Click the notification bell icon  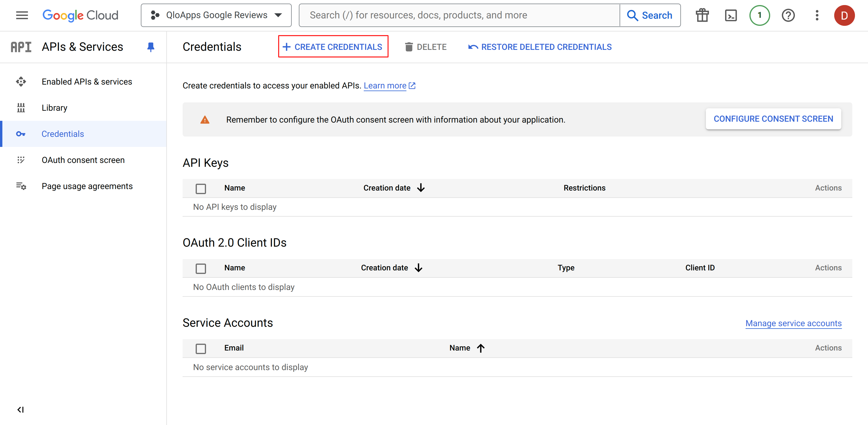coord(758,15)
